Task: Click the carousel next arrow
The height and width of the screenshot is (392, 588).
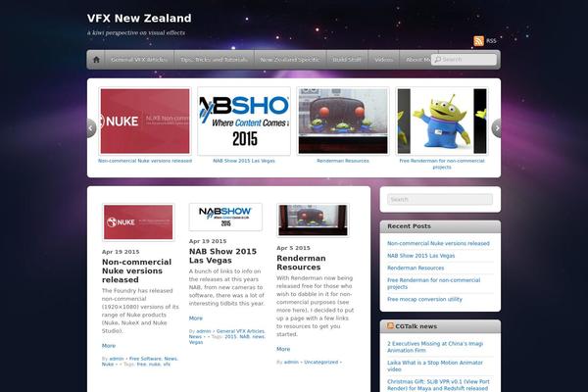Action: click(497, 128)
